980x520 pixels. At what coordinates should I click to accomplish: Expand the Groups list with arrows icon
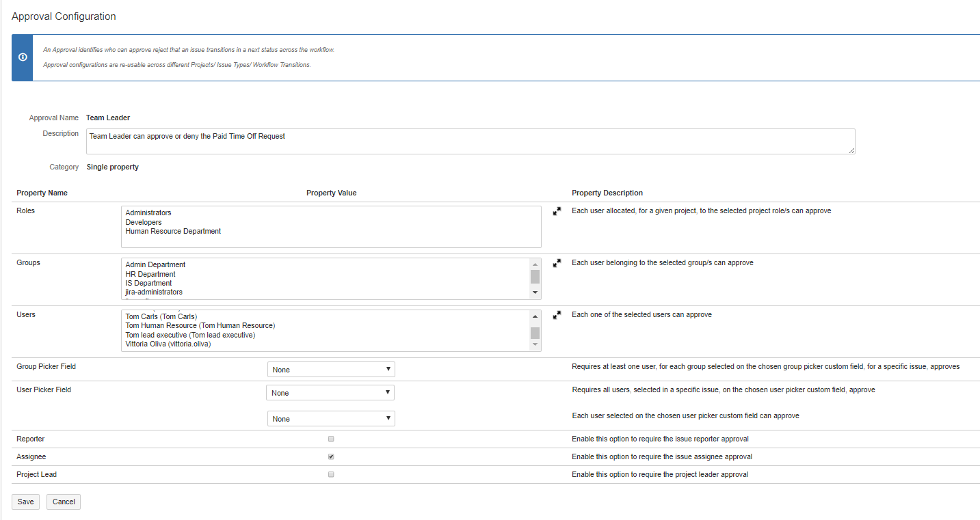coord(557,263)
